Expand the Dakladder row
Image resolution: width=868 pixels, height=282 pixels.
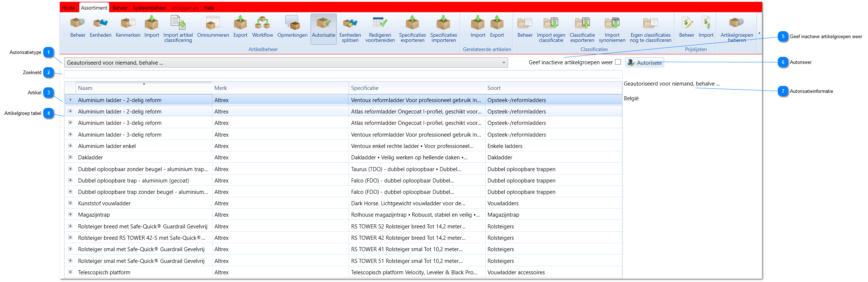(x=70, y=157)
